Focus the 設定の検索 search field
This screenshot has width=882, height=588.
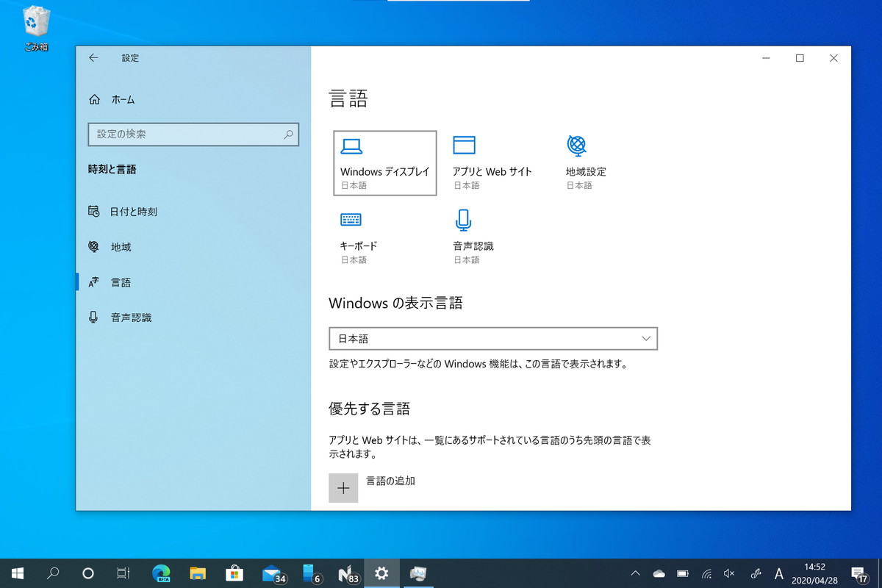tap(193, 135)
